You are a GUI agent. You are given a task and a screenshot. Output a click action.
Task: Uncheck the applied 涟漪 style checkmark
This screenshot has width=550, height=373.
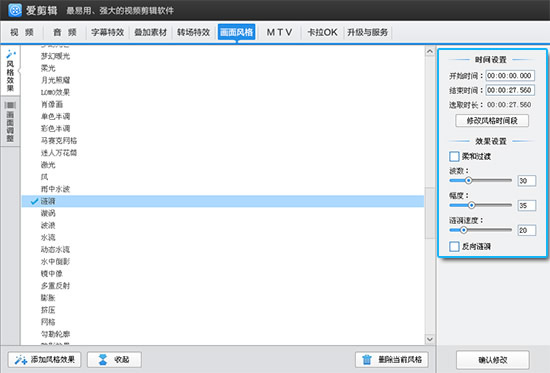coord(34,201)
